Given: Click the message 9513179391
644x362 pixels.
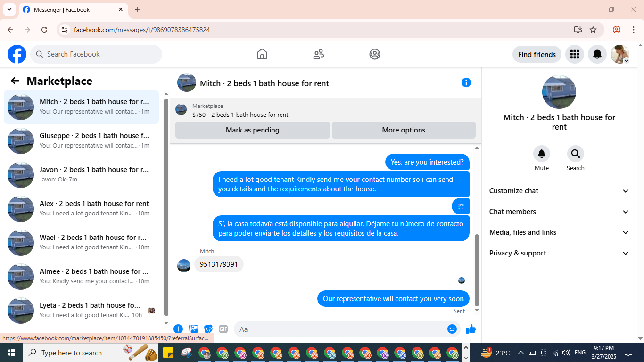Looking at the screenshot, I should click(x=219, y=264).
